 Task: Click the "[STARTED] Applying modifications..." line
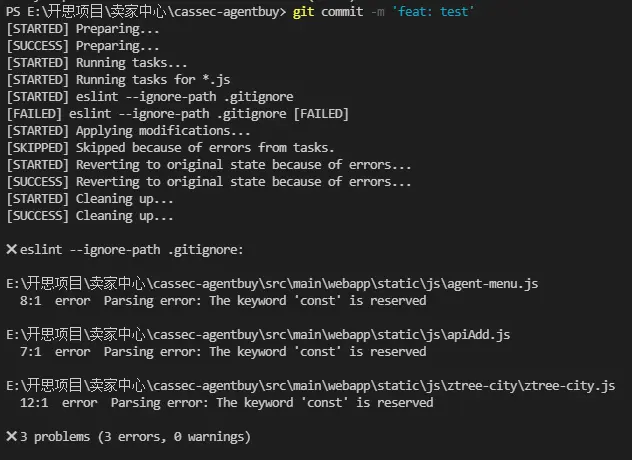[129, 131]
